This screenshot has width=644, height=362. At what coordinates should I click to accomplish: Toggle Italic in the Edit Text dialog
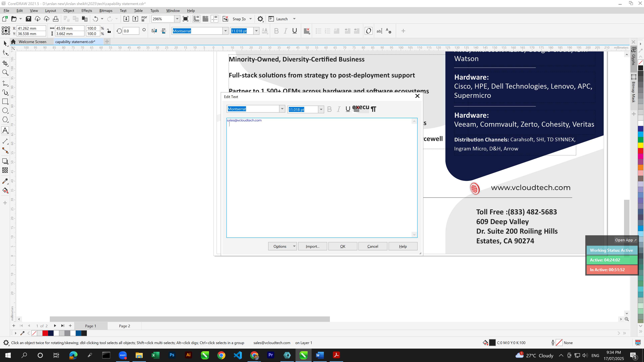tap(339, 109)
